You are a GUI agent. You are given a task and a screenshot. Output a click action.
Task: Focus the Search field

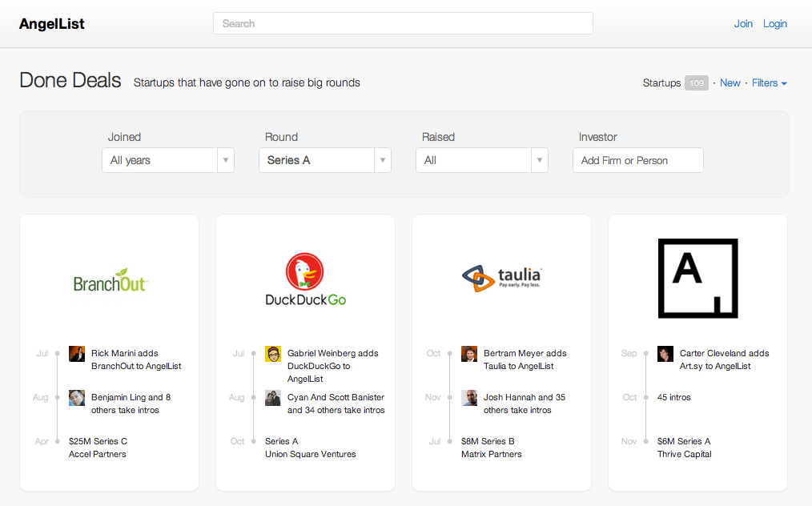coord(403,23)
